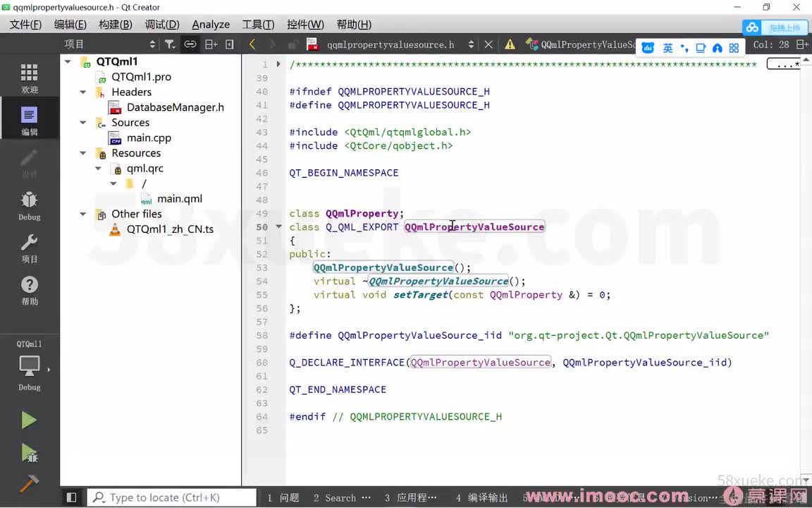Open the 3 应用程序 output pane
This screenshot has height=508, width=812.
pyautogui.click(x=411, y=497)
